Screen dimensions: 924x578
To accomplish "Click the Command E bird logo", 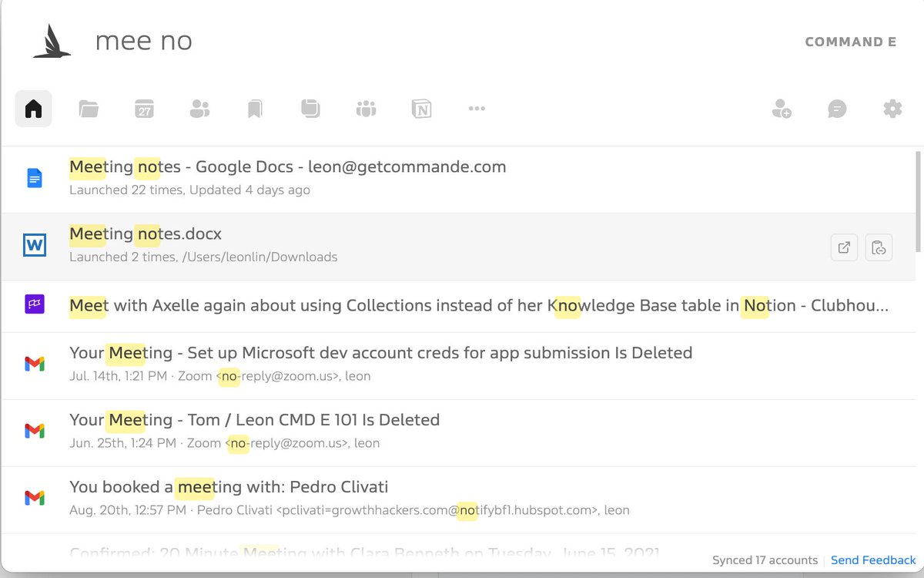I will tap(52, 41).
